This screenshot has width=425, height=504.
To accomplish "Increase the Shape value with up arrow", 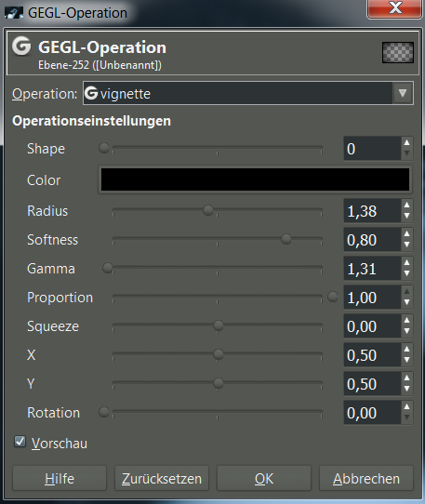I will 406,142.
